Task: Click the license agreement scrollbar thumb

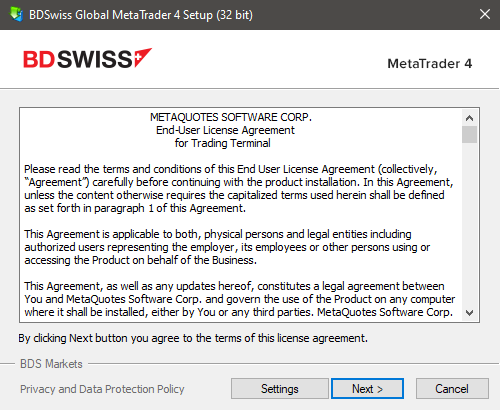Action: [469, 134]
